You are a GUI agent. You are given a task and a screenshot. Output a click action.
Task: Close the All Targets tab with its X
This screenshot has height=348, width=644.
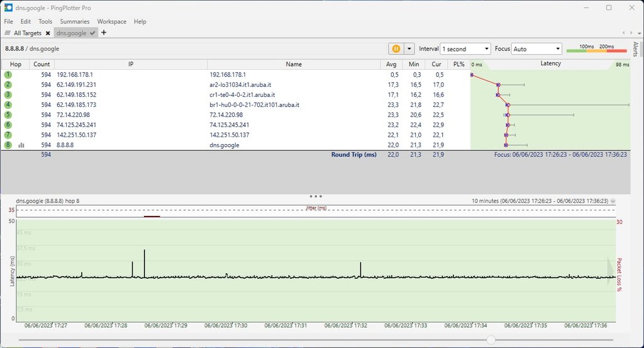[x=48, y=33]
